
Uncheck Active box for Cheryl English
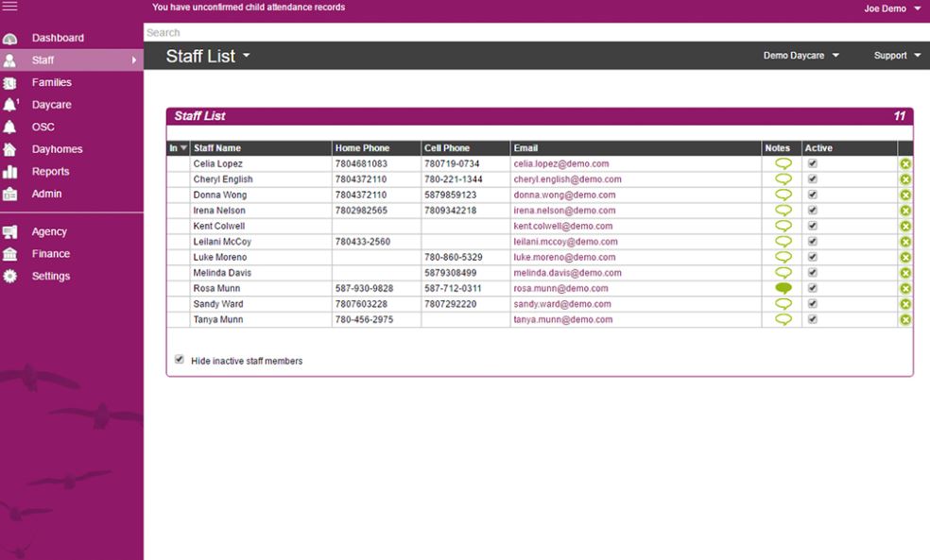813,178
